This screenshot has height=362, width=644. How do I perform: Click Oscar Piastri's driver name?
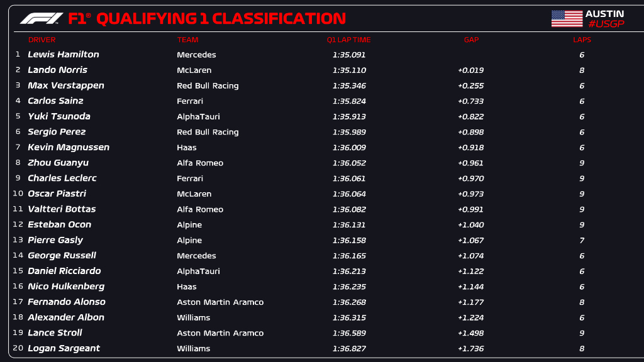point(57,194)
